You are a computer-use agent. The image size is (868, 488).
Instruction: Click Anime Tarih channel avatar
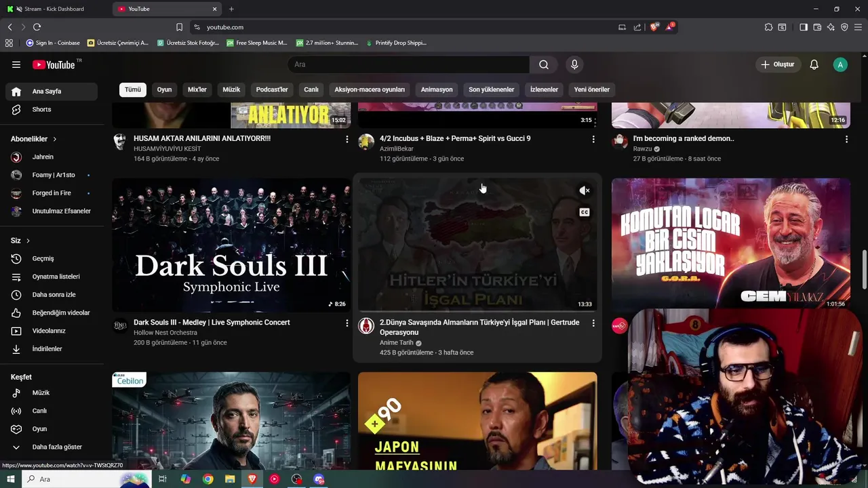pyautogui.click(x=366, y=326)
